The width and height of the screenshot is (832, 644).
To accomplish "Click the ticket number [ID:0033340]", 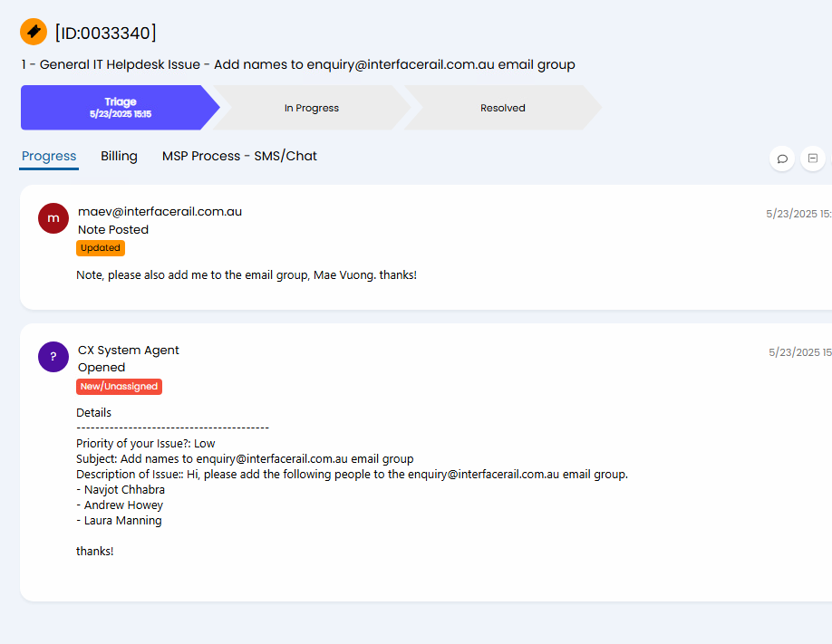I will (x=106, y=33).
